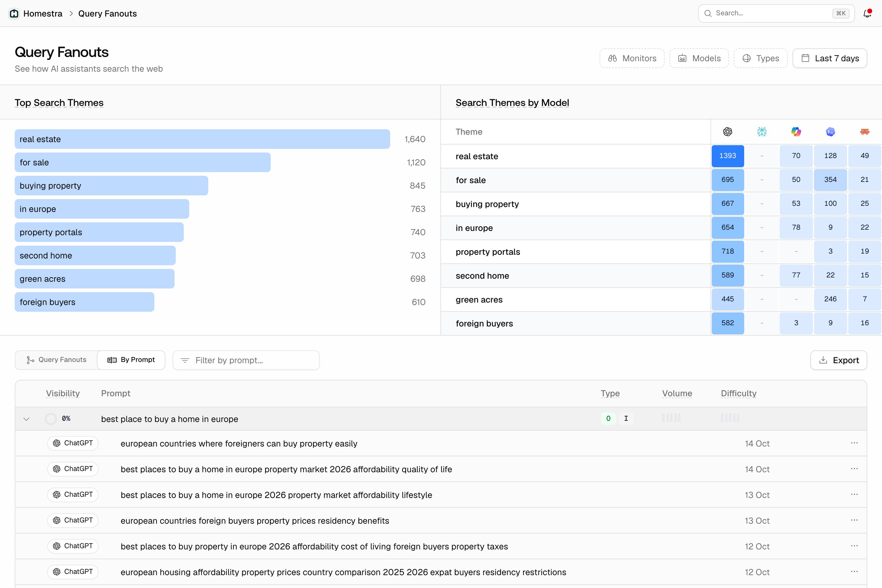
Task: Click the blue terminal cloud model icon
Action: coord(830,132)
